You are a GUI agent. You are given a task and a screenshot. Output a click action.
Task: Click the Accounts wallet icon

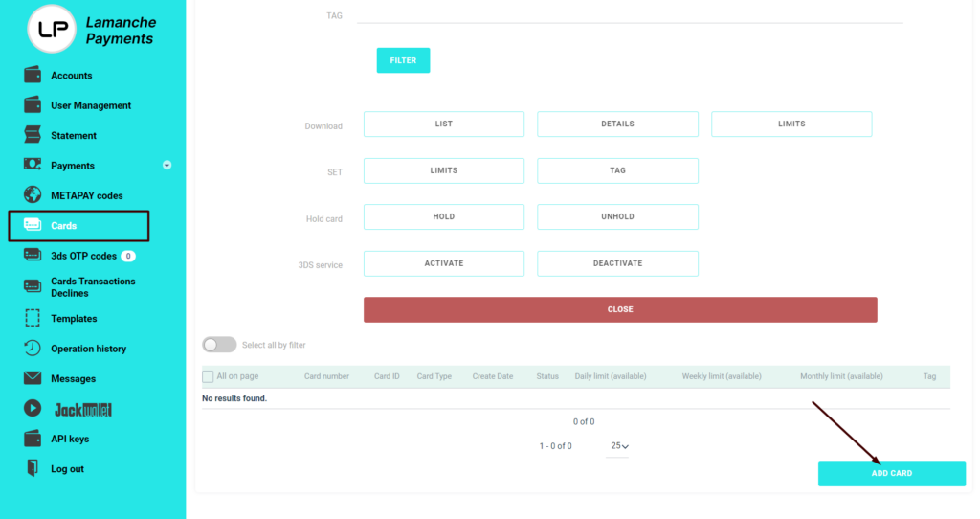point(33,76)
